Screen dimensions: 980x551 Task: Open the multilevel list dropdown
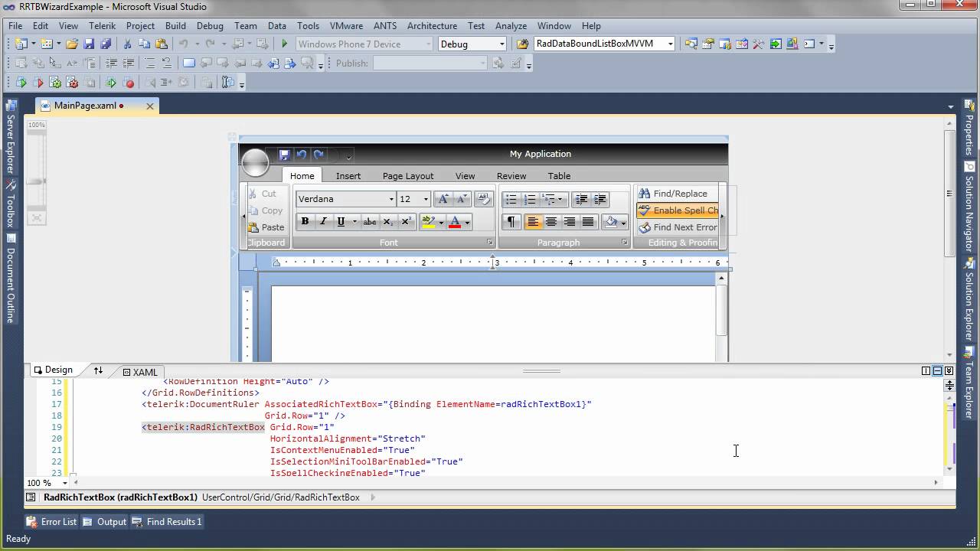coord(560,199)
